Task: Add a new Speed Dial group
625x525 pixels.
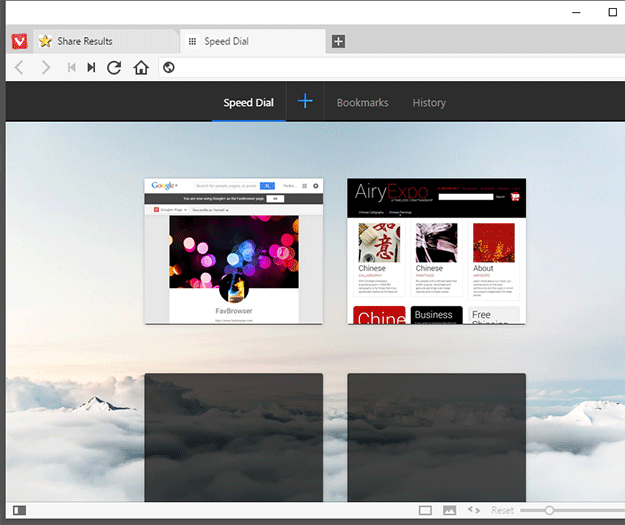Action: [x=305, y=102]
